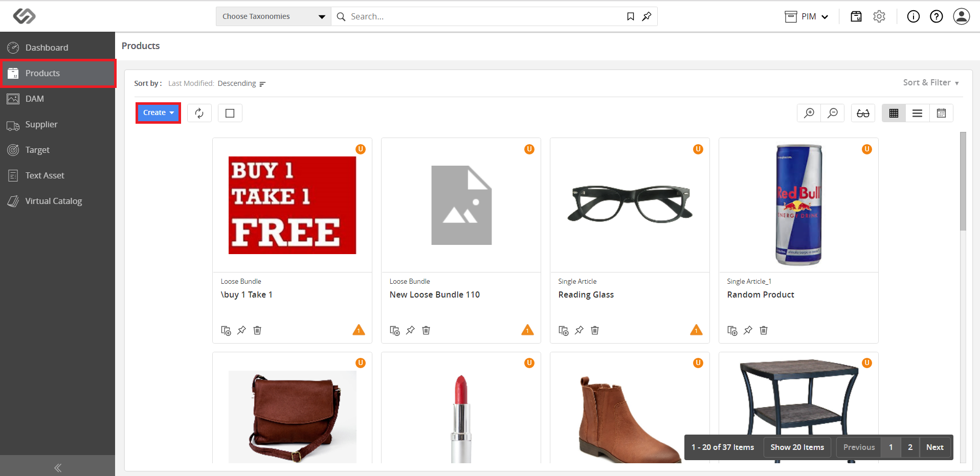The height and width of the screenshot is (476, 980).
Task: Switch to list view
Action: pos(918,113)
